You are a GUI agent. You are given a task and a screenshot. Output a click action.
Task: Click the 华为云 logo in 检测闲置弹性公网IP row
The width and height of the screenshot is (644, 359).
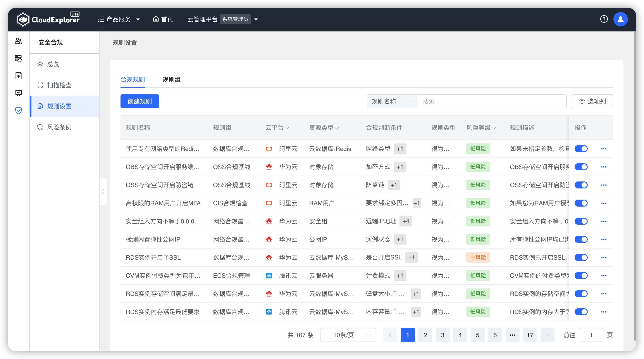269,239
